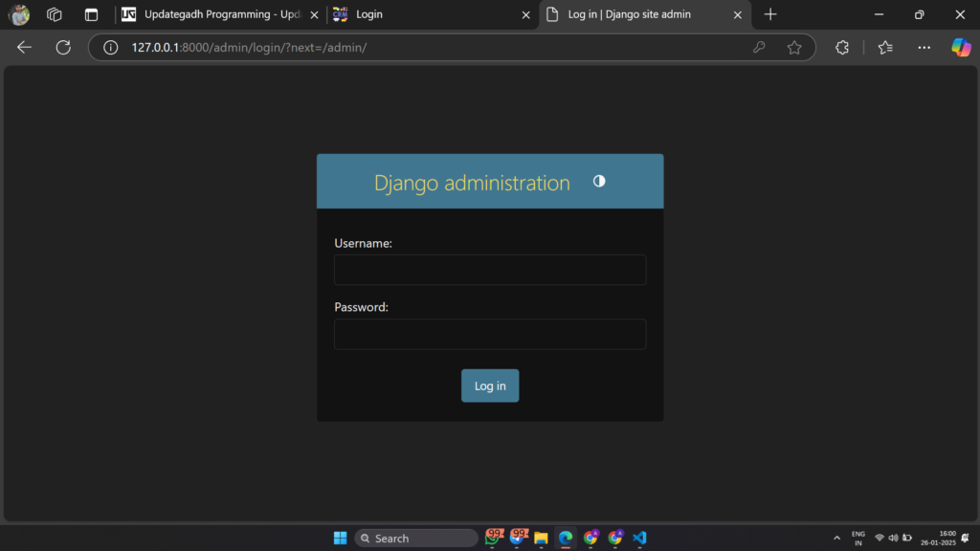980x551 pixels.
Task: Open the first Chrome taskbar icon
Action: [x=590, y=538]
